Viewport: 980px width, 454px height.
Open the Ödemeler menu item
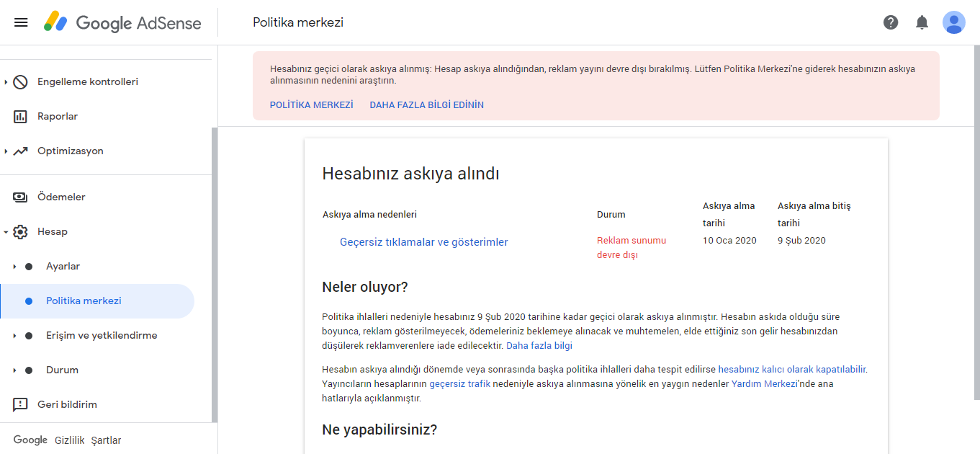pyautogui.click(x=61, y=197)
